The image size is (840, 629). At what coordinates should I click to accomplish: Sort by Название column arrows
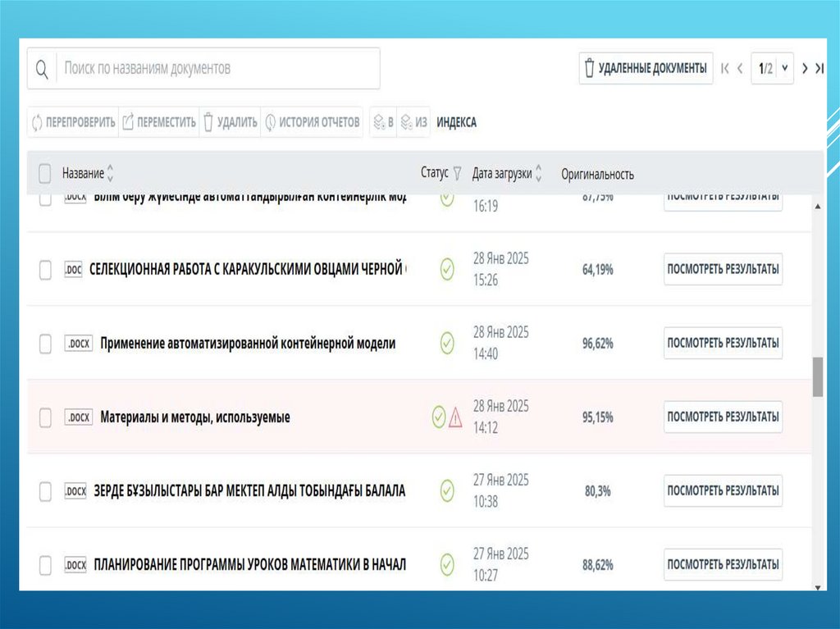click(110, 173)
